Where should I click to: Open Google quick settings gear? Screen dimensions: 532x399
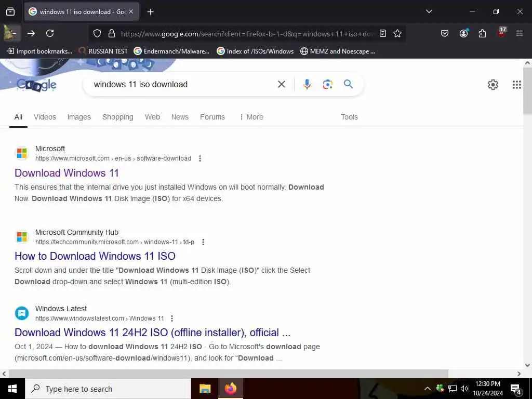493,85
